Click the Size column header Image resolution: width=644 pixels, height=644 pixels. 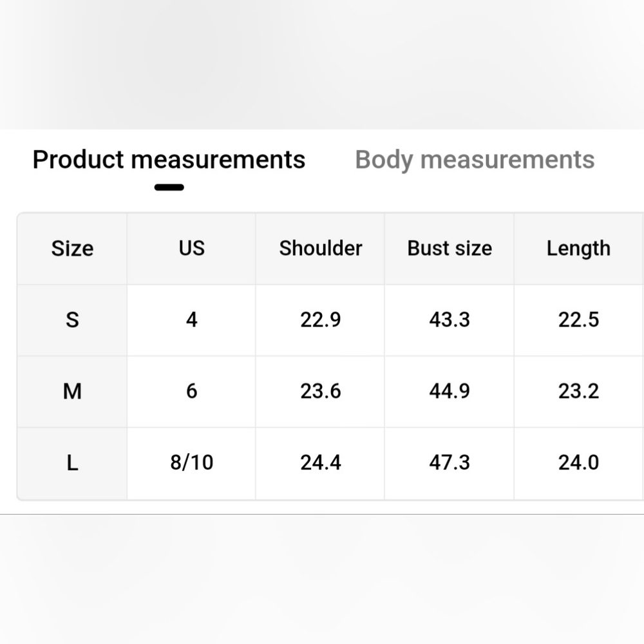point(72,249)
